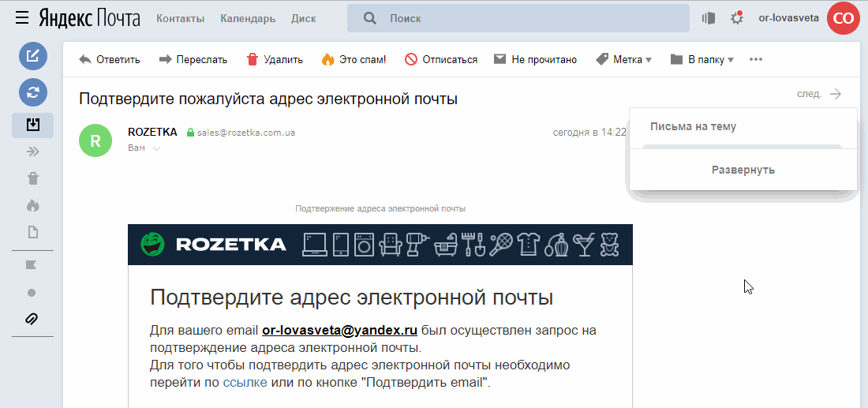Click Переслать to forward the letter
This screenshot has height=408, width=868.
(193, 59)
